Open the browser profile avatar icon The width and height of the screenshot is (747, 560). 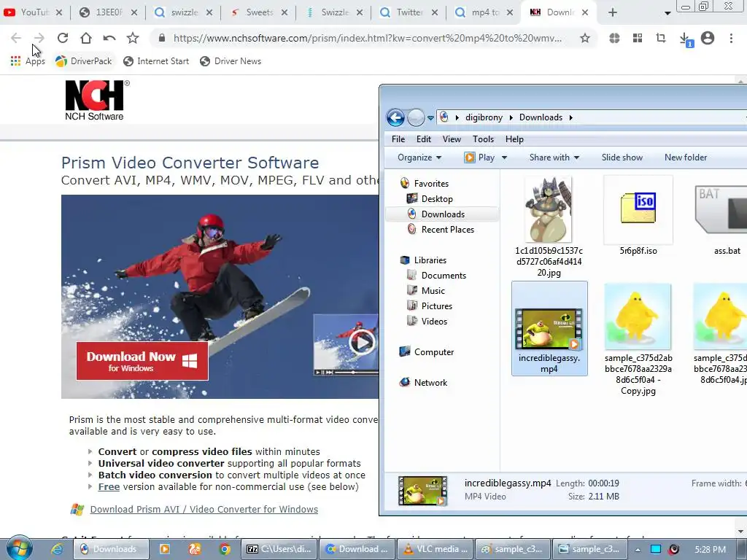708,38
